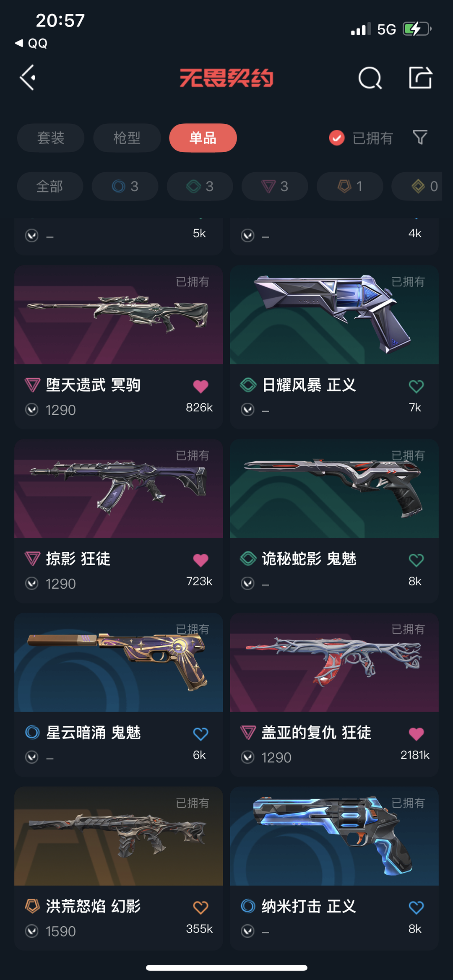Screen dimensions: 453x980
Task: Tap heart icon for 掠影 狂徒
Action: [x=200, y=560]
